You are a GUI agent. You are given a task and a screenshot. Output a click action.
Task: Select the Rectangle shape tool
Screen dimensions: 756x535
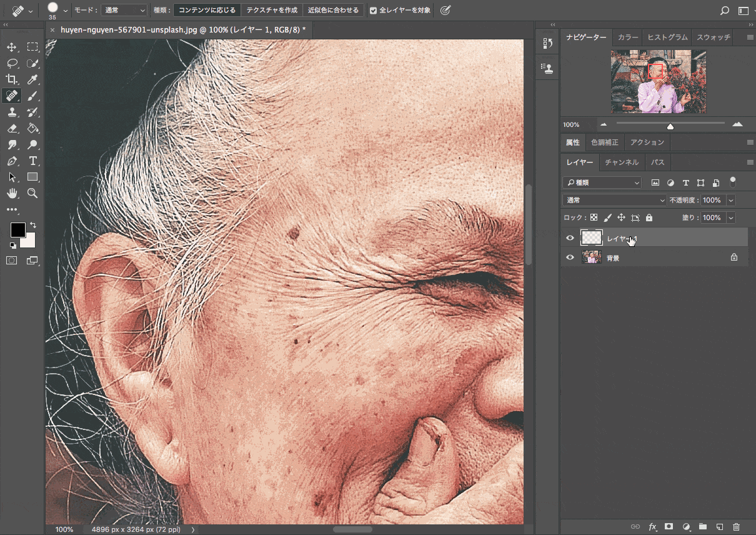[x=32, y=177]
